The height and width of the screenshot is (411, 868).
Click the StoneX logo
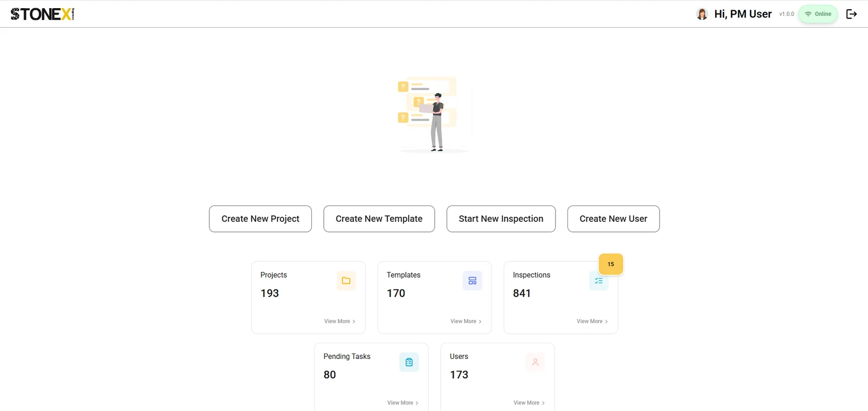pyautogui.click(x=42, y=14)
